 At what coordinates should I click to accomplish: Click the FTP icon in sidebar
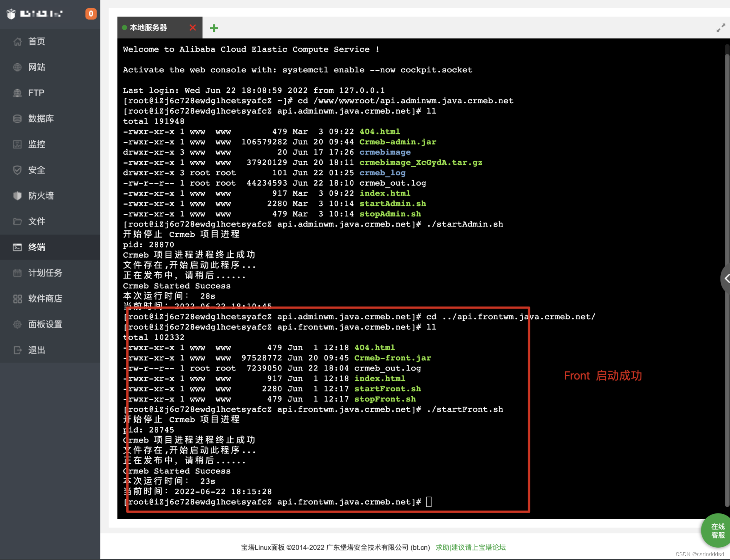click(17, 93)
